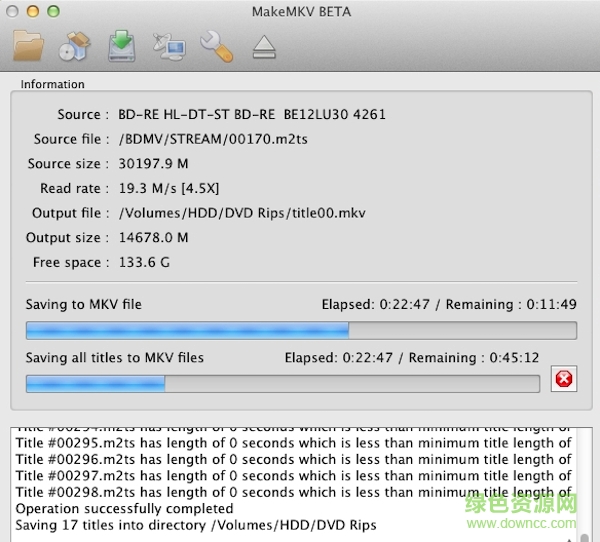Open Preferences with the wrench icon
Viewport: 600px width, 542px height.
pos(216,45)
